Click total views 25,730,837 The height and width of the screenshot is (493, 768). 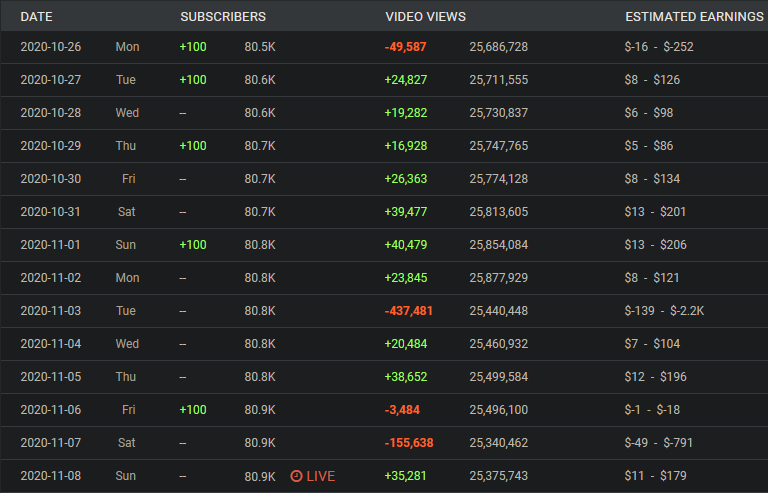[x=499, y=113]
